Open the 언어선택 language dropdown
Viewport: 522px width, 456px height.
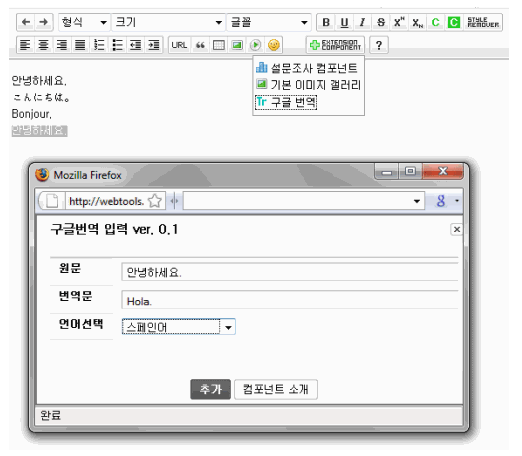pyautogui.click(x=179, y=327)
